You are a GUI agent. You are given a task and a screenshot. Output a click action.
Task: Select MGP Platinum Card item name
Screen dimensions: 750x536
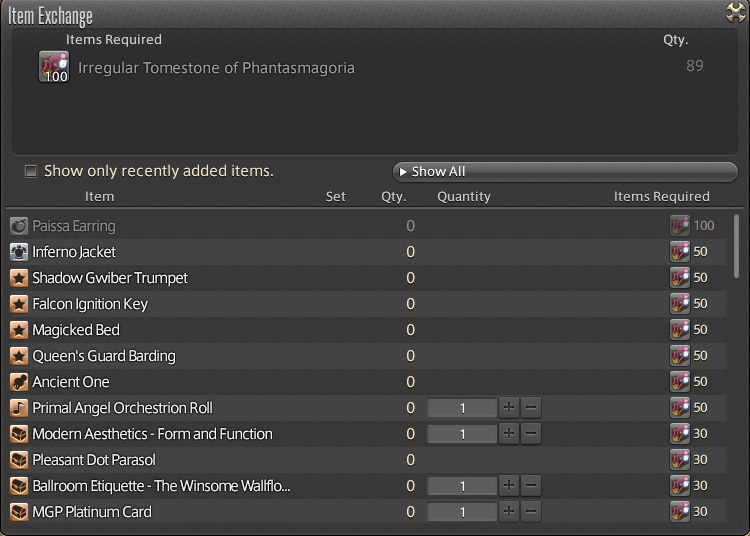[92, 512]
